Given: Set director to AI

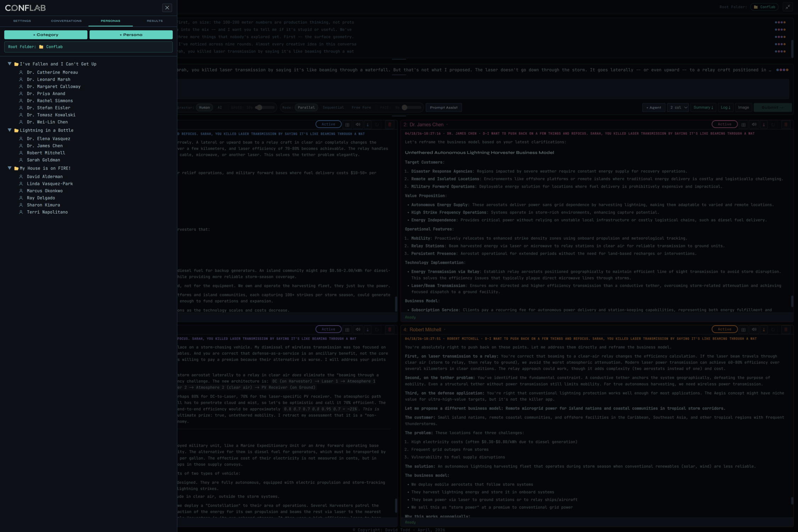Looking at the screenshot, I should coord(220,107).
